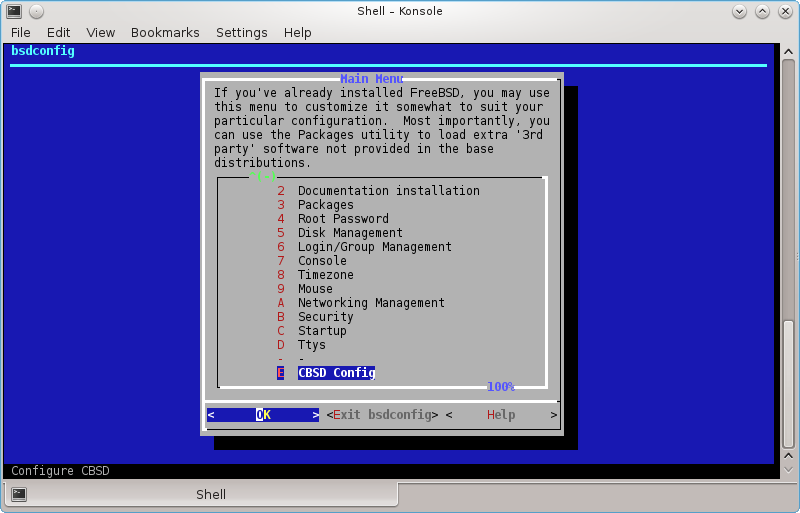This screenshot has width=800, height=513.
Task: Click the round pin button in title bar
Action: coord(36,11)
